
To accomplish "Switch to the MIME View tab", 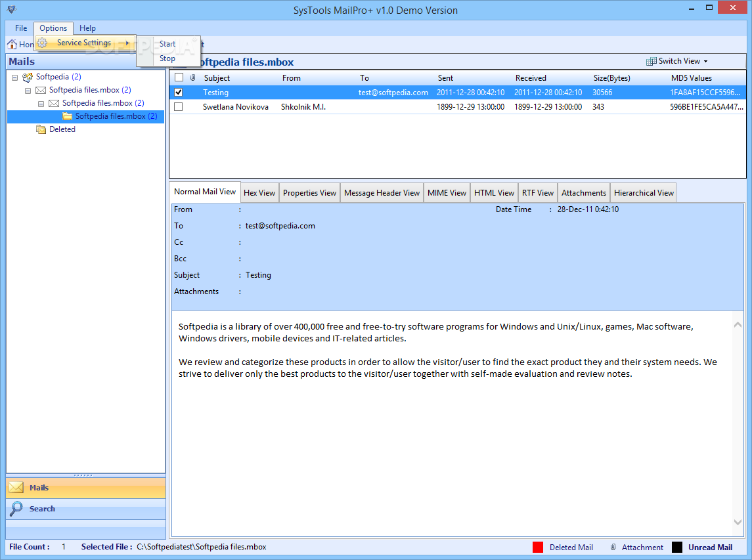I will (x=447, y=193).
